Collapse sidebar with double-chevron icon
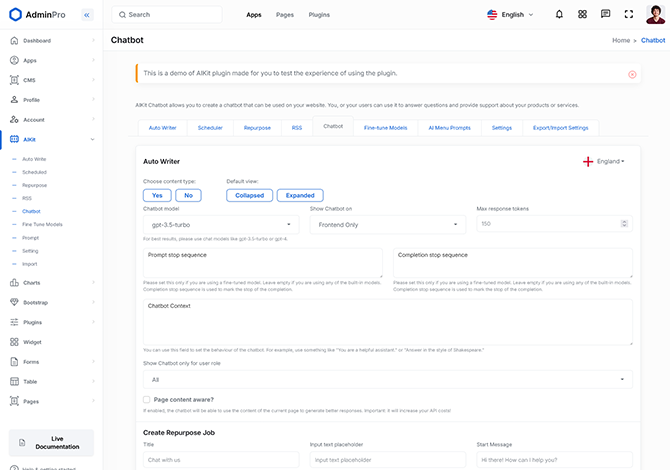 86,15
